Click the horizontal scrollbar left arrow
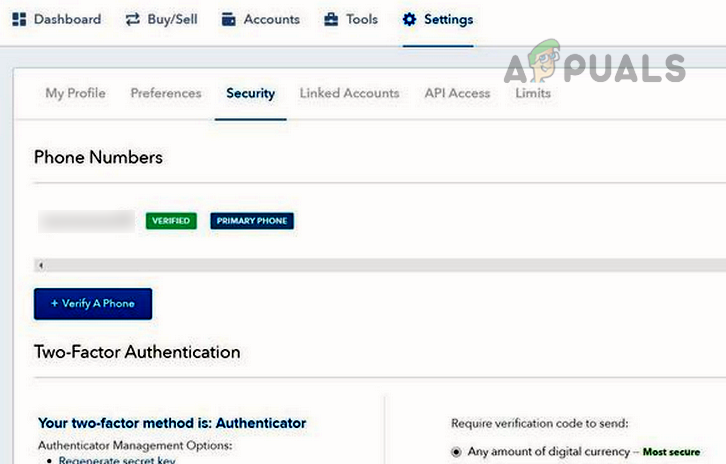This screenshot has width=726, height=464. 39,265
